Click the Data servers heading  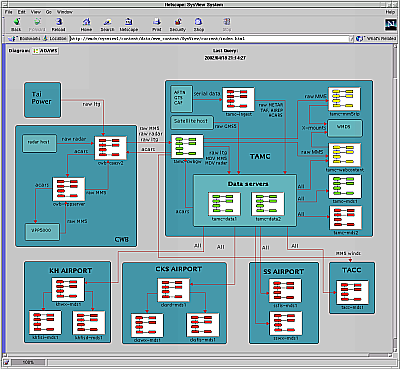pos(248,184)
